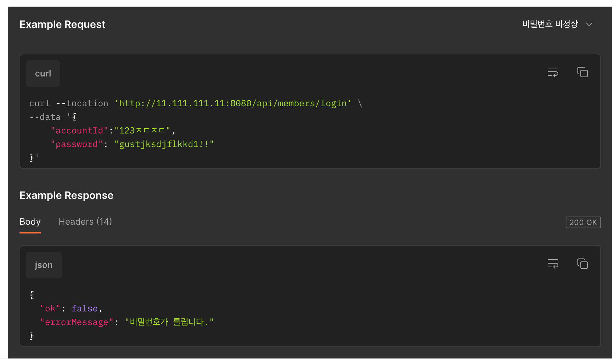Click the json format label
Viewport: 612px width, 364px height.
(44, 265)
